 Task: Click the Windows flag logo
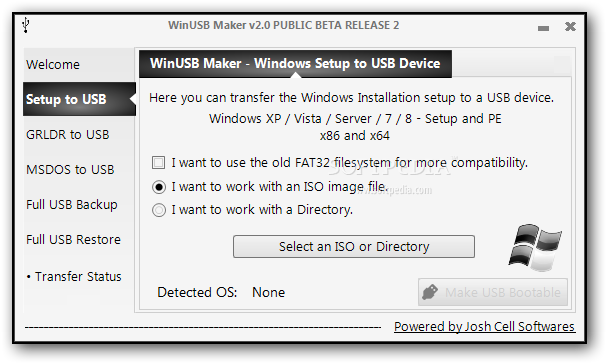(x=535, y=247)
